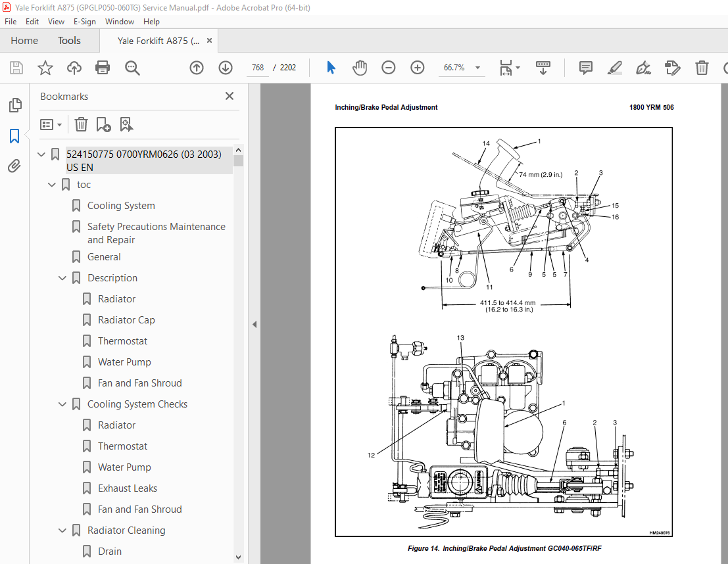The height and width of the screenshot is (564, 728).
Task: Click the Save file icon
Action: pos(16,68)
